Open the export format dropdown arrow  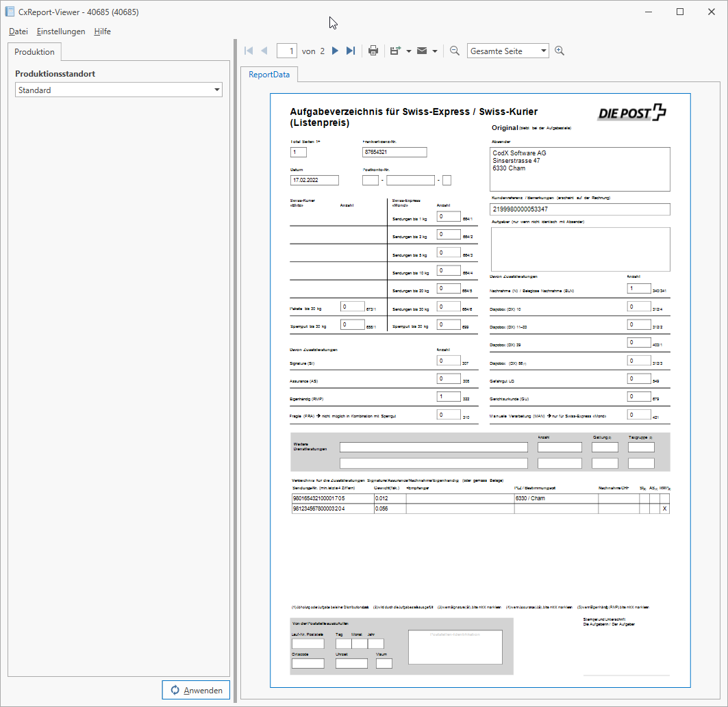[x=409, y=51]
